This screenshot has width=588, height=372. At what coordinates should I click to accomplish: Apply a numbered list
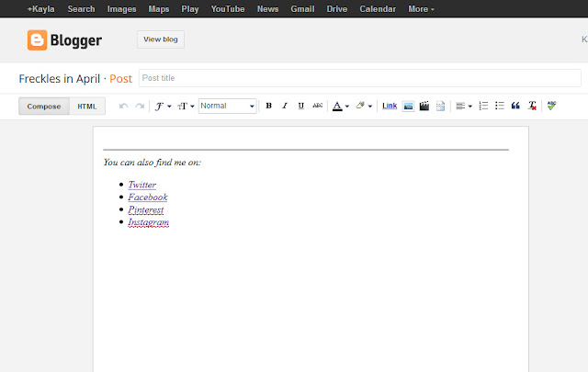483,106
